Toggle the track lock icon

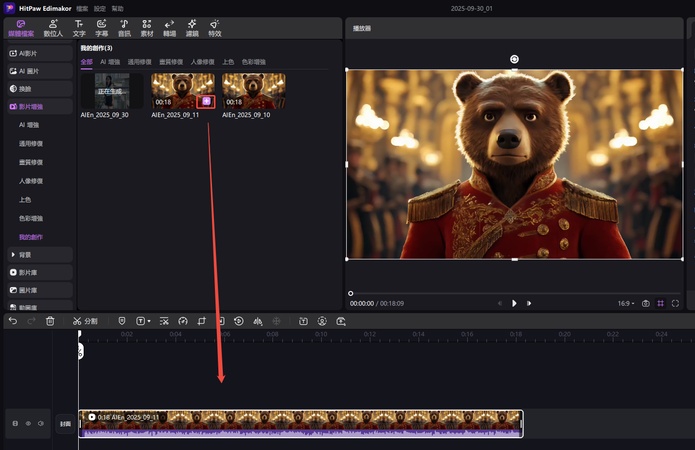point(15,423)
